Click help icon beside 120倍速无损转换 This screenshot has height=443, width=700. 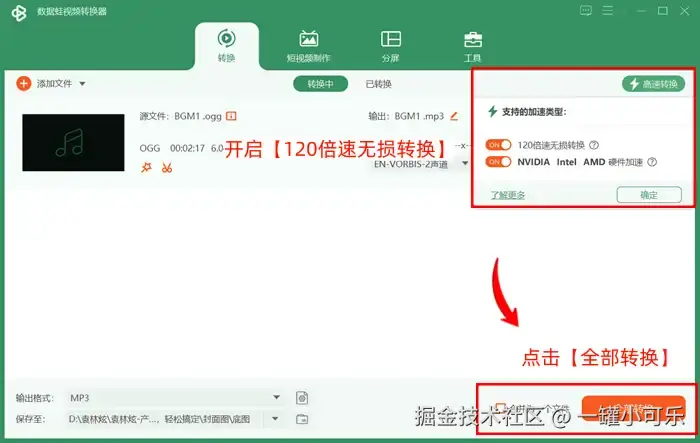594,145
